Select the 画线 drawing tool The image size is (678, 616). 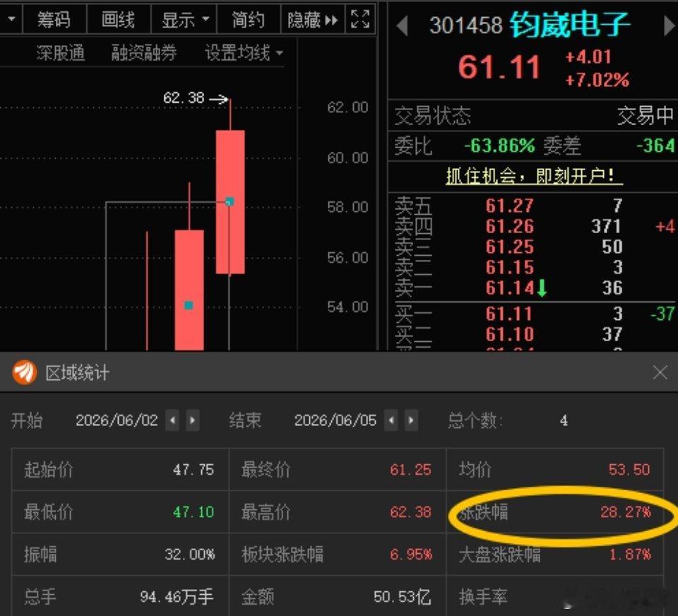(118, 20)
